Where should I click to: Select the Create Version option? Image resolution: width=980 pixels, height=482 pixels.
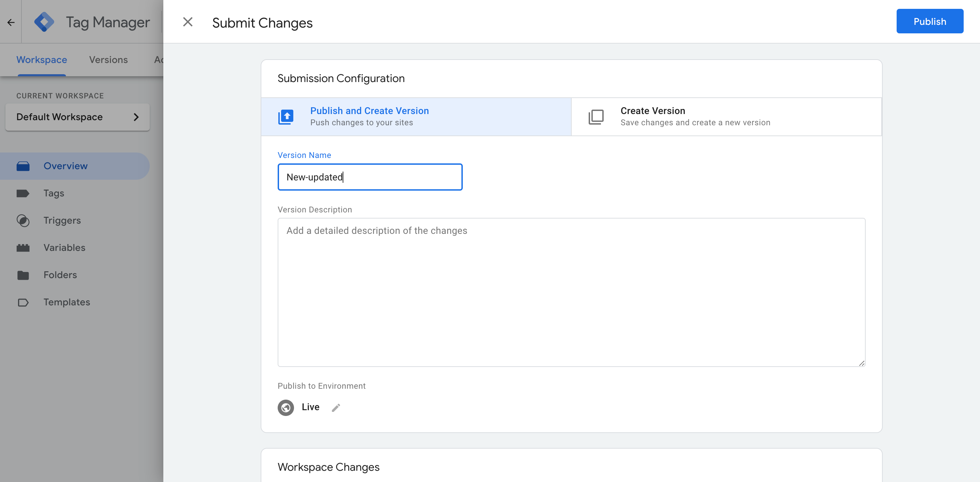click(726, 116)
